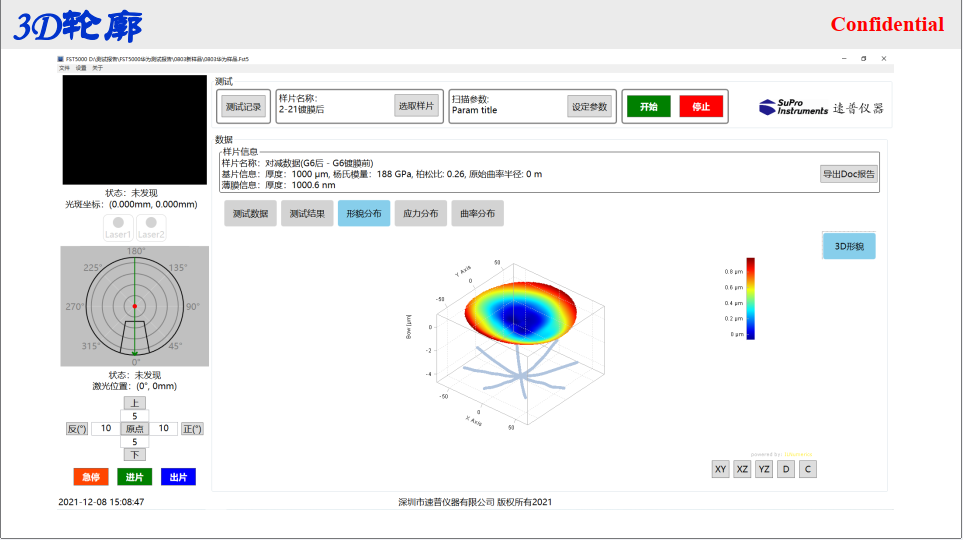This screenshot has height=540, width=963.
Task: Click the green 进片 load wafer button
Action: (x=135, y=477)
